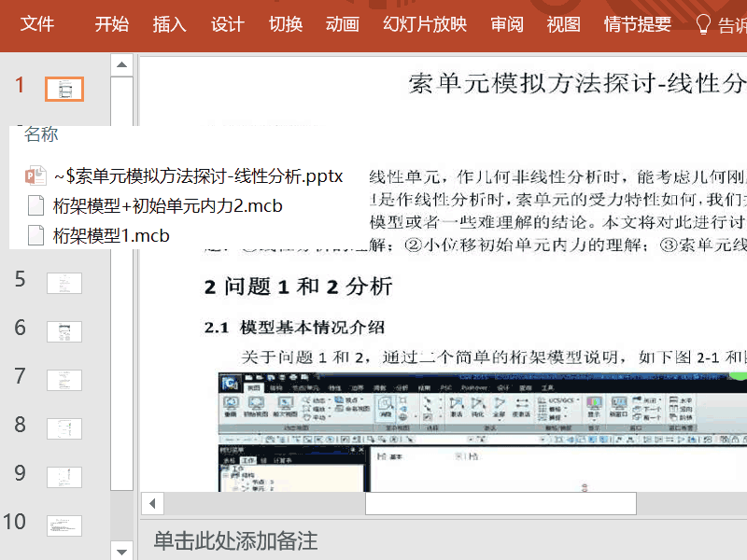The image size is (747, 560).
Task: Switch to the 动画 ribbon tab
Action: pos(342,24)
